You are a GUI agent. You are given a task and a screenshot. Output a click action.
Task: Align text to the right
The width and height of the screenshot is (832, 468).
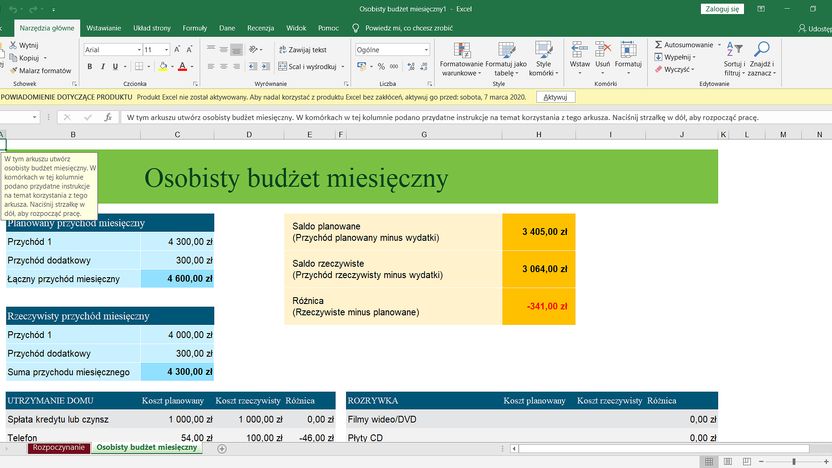point(236,66)
